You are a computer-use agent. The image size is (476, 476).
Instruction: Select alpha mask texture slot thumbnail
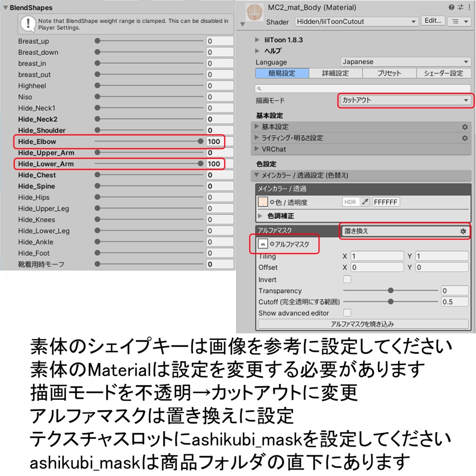tap(263, 244)
